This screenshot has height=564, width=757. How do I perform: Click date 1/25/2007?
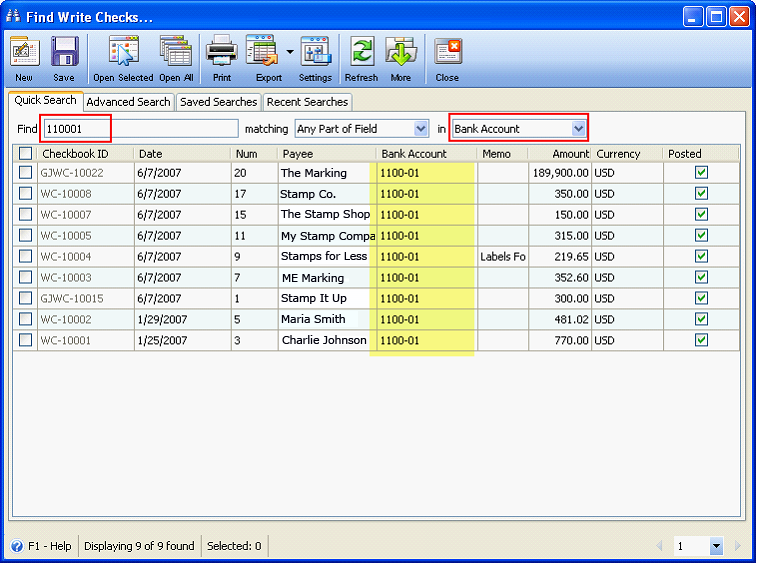coord(162,340)
